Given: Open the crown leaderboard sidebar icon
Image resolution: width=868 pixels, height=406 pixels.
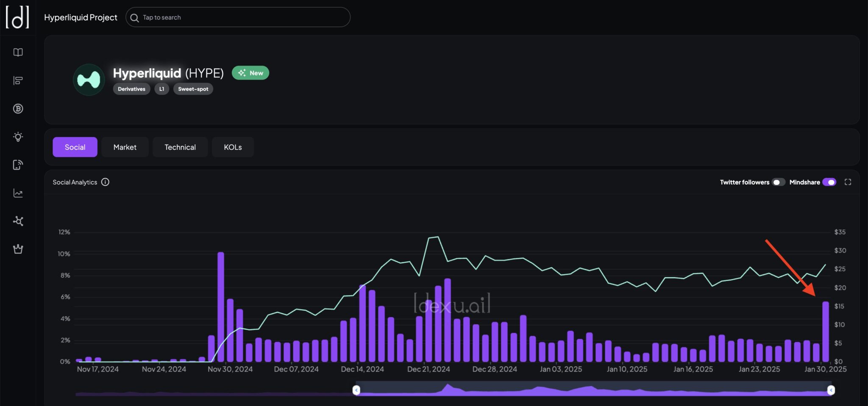Looking at the screenshot, I should tap(18, 249).
